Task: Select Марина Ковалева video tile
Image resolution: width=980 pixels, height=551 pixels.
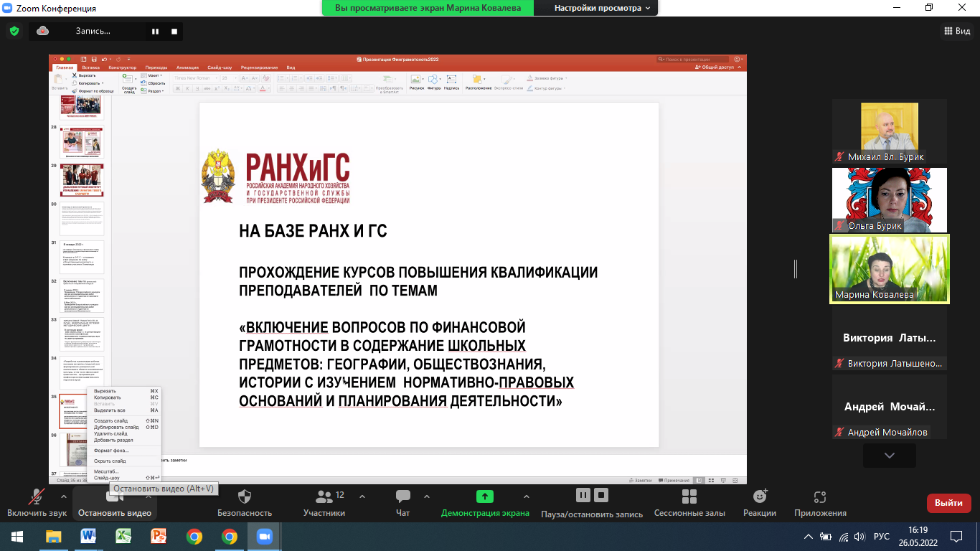Action: pos(890,269)
